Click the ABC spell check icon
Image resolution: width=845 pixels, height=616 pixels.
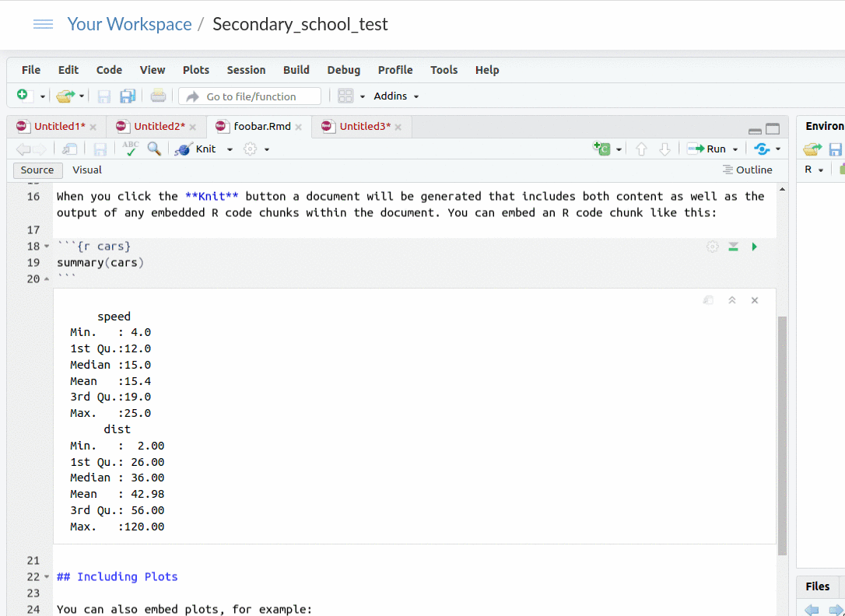point(131,149)
